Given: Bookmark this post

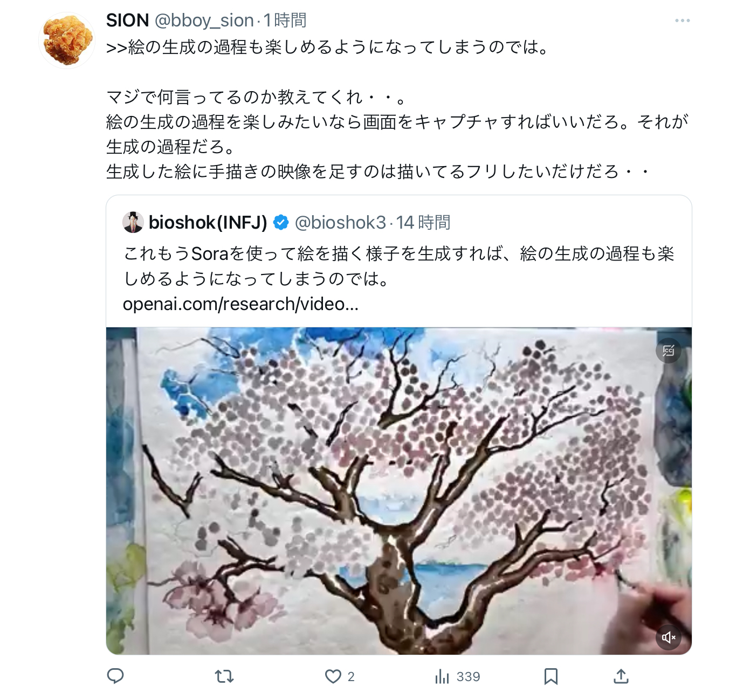Looking at the screenshot, I should [551, 676].
